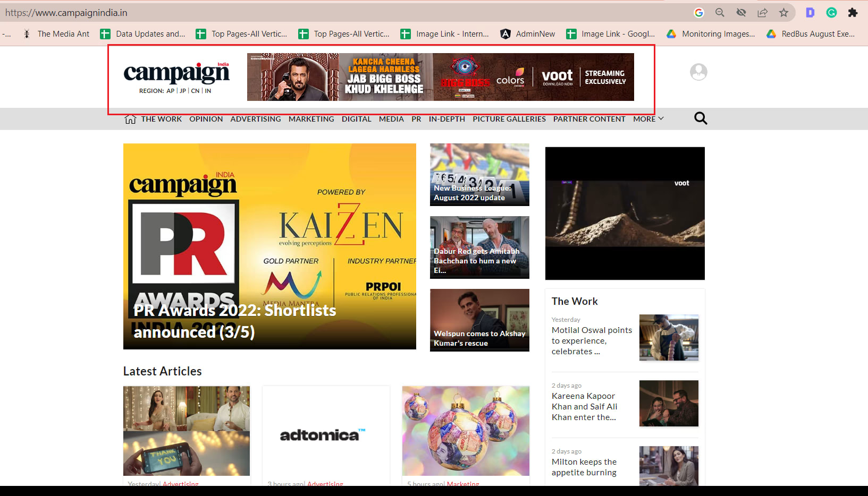Click the home icon in navigation bar
Viewport: 868px width, 496px height.
pos(130,119)
